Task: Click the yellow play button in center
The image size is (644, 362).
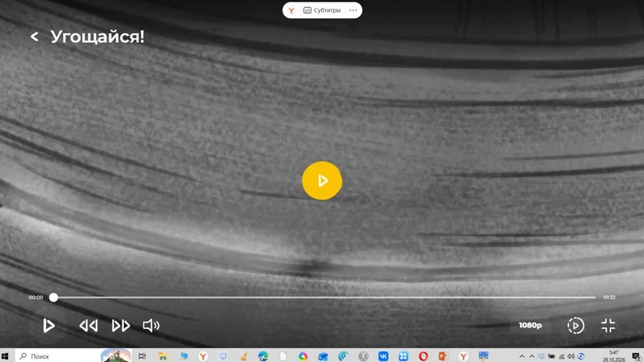Action: click(x=322, y=180)
